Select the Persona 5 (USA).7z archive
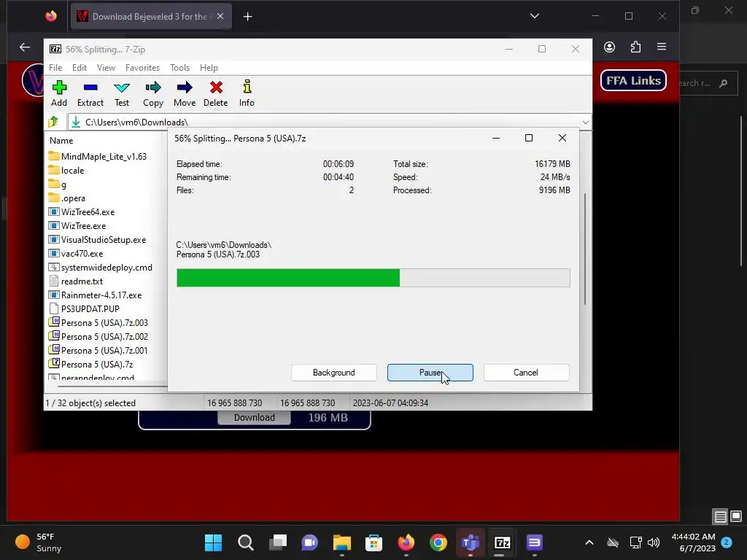This screenshot has width=747, height=560. point(90,364)
